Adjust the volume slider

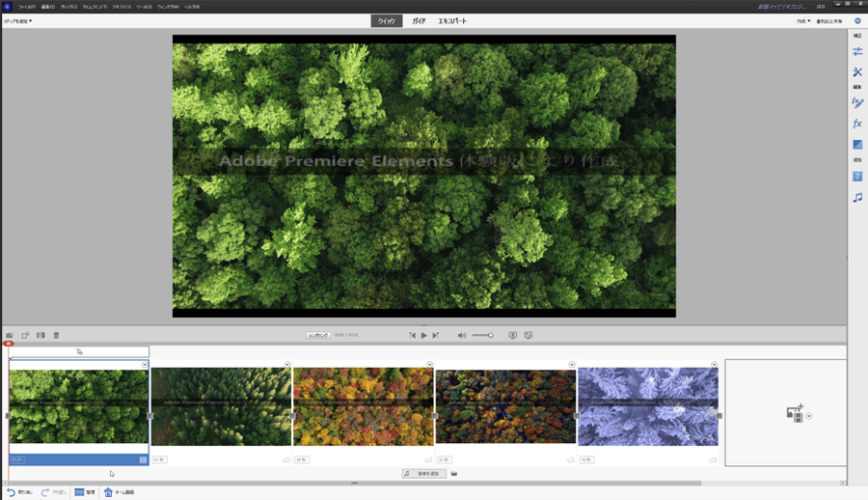[483, 335]
